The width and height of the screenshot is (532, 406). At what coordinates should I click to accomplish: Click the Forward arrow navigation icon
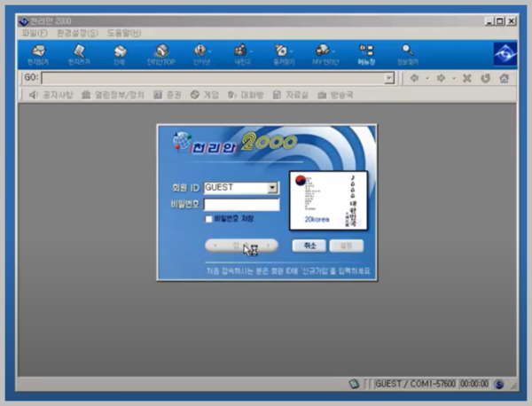(441, 78)
